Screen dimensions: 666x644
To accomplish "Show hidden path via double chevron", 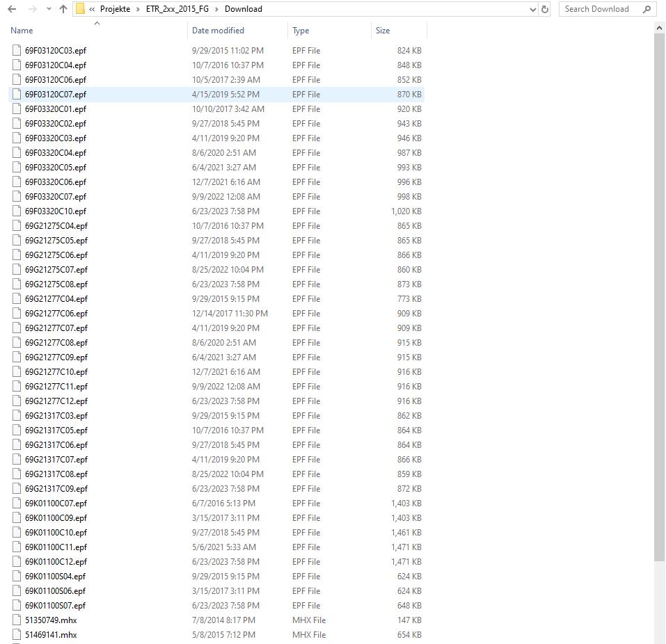I will pos(92,9).
